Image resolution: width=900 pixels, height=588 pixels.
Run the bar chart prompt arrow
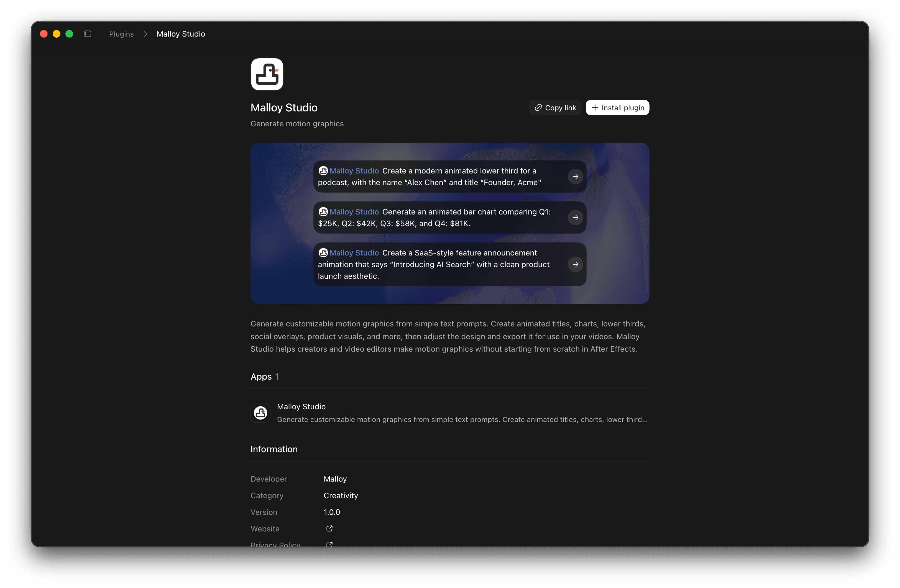[x=575, y=218]
